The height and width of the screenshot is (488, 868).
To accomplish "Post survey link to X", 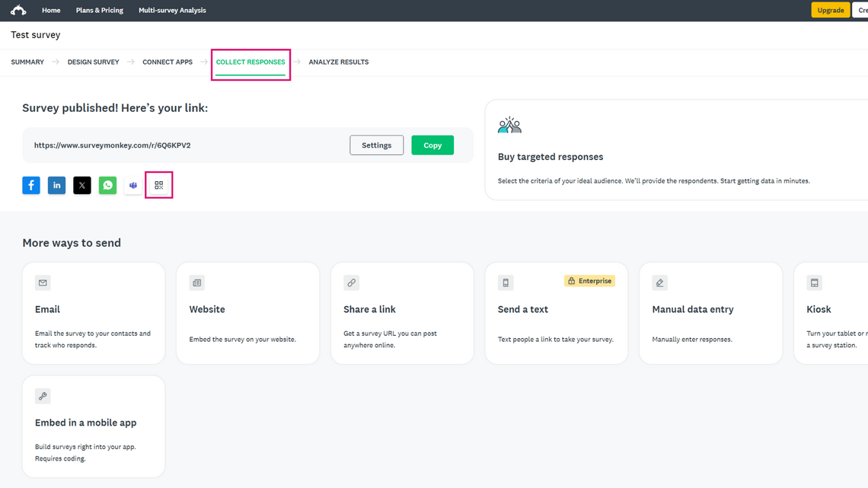I will (82, 185).
